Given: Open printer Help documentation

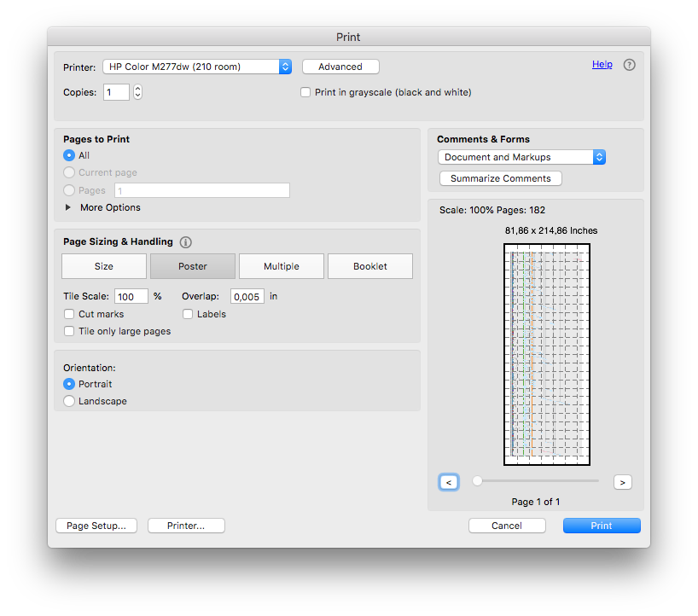Looking at the screenshot, I should coord(602,64).
